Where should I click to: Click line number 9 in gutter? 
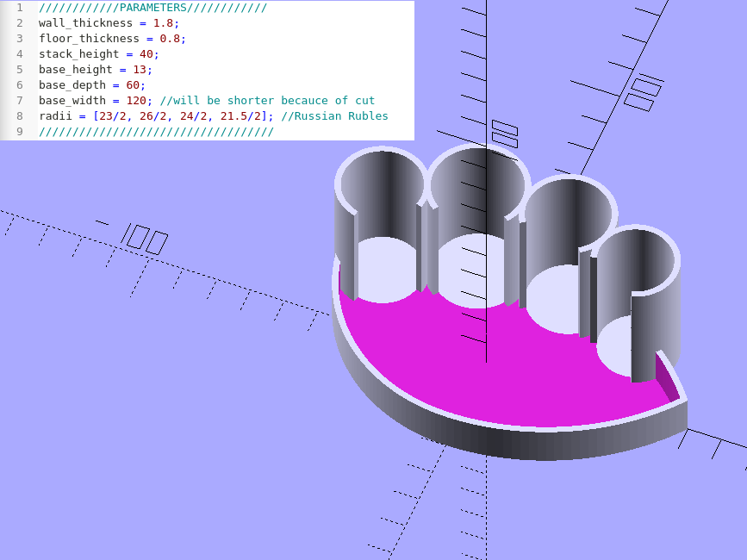[x=20, y=132]
